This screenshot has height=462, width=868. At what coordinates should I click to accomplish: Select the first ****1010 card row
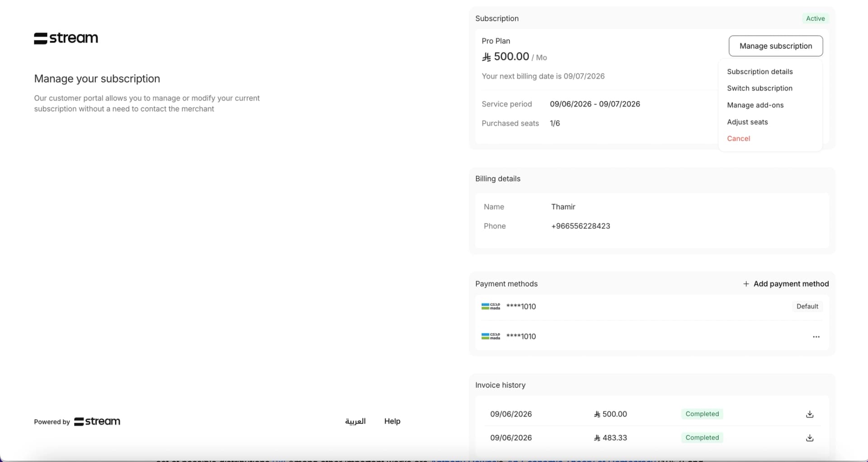pyautogui.click(x=652, y=306)
